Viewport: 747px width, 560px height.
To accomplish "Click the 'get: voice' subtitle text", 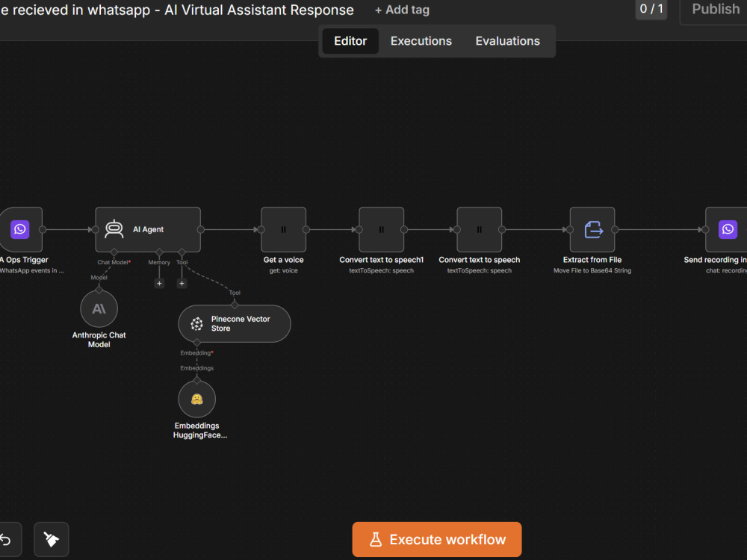I will (x=283, y=270).
